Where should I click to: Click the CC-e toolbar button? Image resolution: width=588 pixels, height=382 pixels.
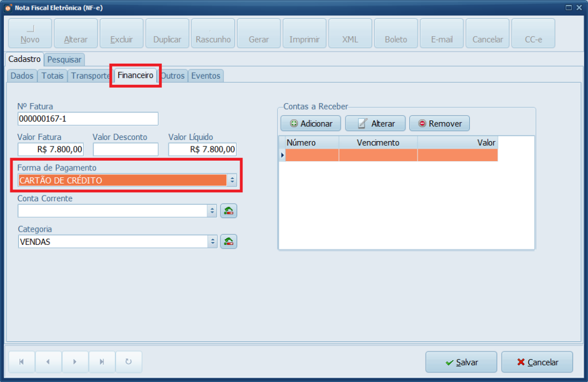pyautogui.click(x=533, y=33)
